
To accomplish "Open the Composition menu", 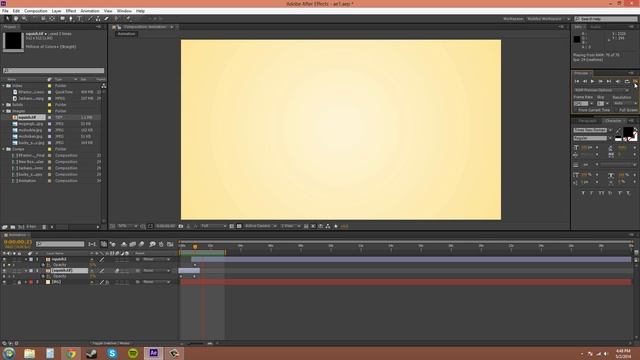I will 36,11.
